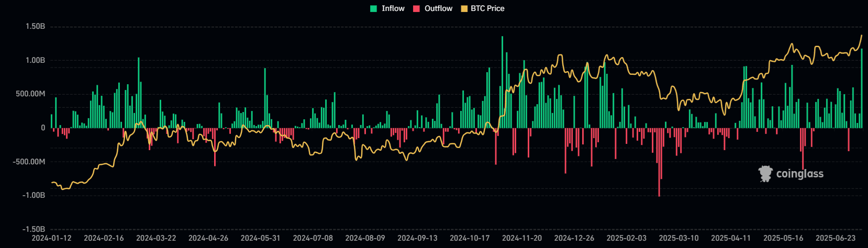Click the 2024-08-09 x-axis date label
The height and width of the screenshot is (248, 868).
pos(365,238)
